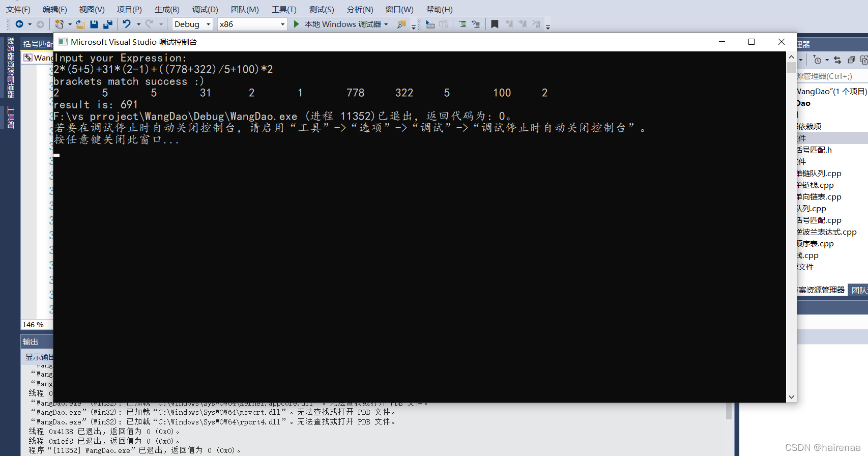Open the 分析(N) menu
Image resolution: width=868 pixels, height=456 pixels.
point(360,9)
